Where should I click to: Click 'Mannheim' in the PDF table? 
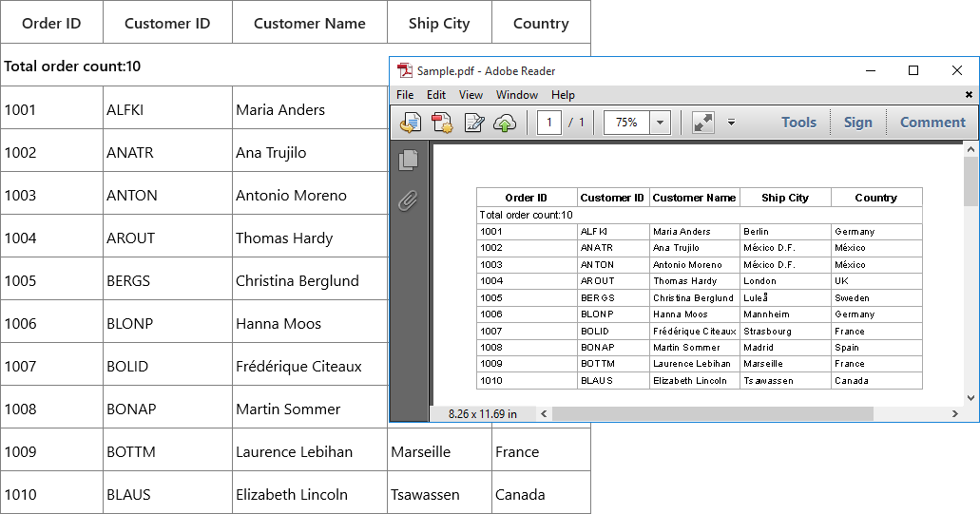tap(766, 314)
